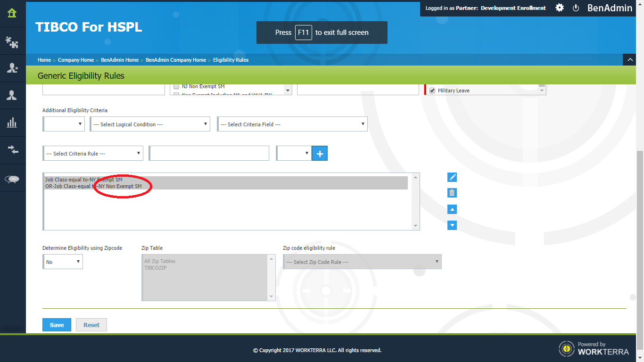Select TIBCOZIP in the Zip Table list

point(156,268)
